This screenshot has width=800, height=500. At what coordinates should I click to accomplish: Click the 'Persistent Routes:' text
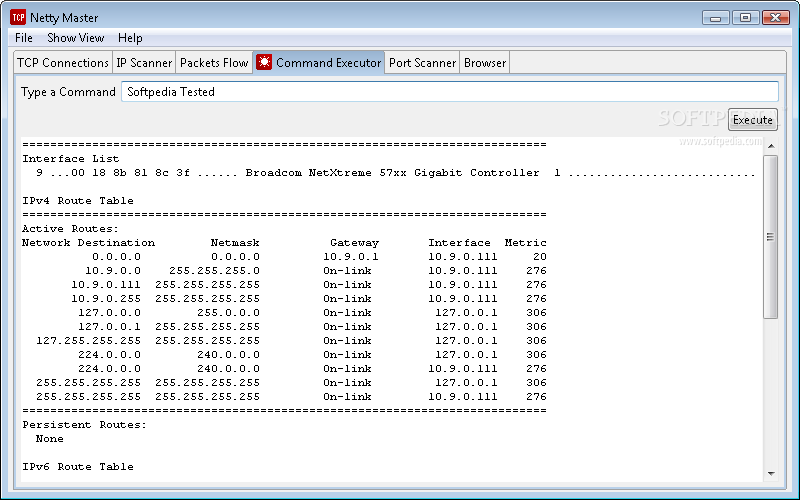[85, 425]
